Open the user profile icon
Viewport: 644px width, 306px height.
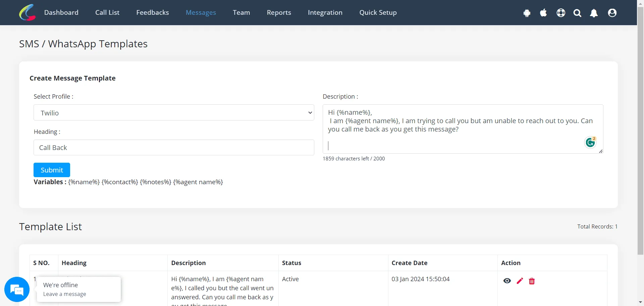coord(612,13)
